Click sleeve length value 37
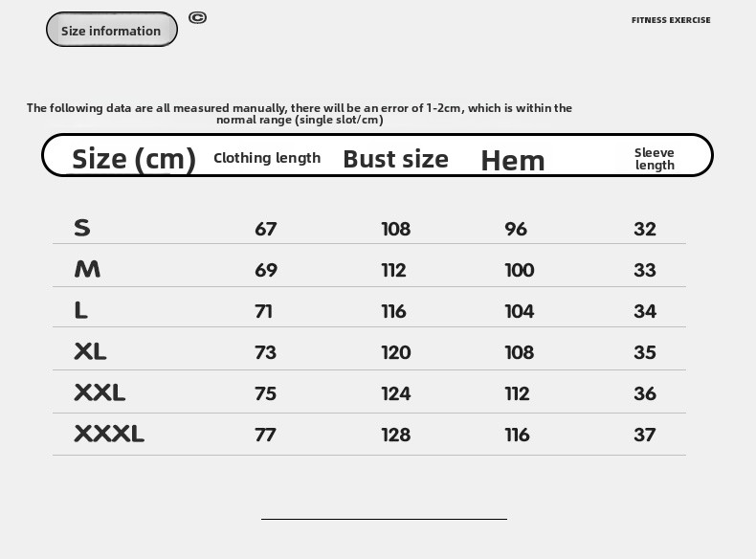The width and height of the screenshot is (756, 559). (644, 435)
